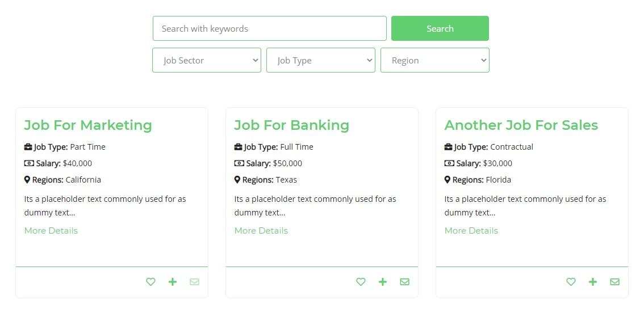Image resolution: width=644 pixels, height=313 pixels.
Task: Favorite the Job For Banking listing
Action: pos(361,282)
